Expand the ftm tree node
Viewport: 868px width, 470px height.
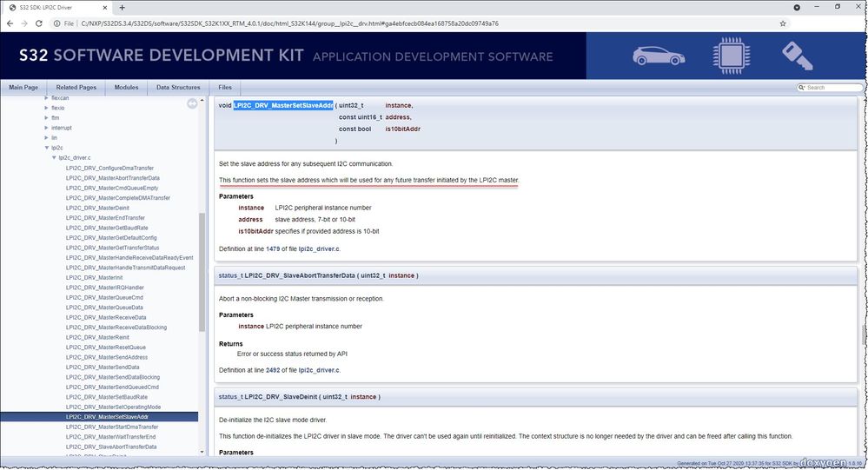47,118
